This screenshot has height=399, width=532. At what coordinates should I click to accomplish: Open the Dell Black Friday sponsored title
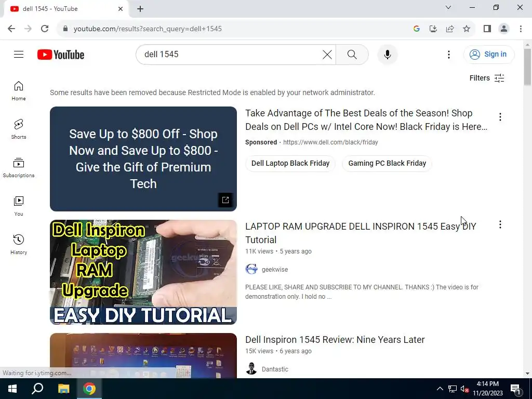tap(366, 120)
